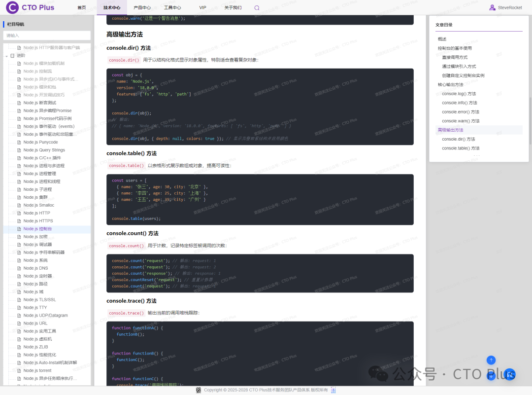The width and height of the screenshot is (532, 395).
Task: Open Node.js TLS/SSL article
Action: pos(40,300)
